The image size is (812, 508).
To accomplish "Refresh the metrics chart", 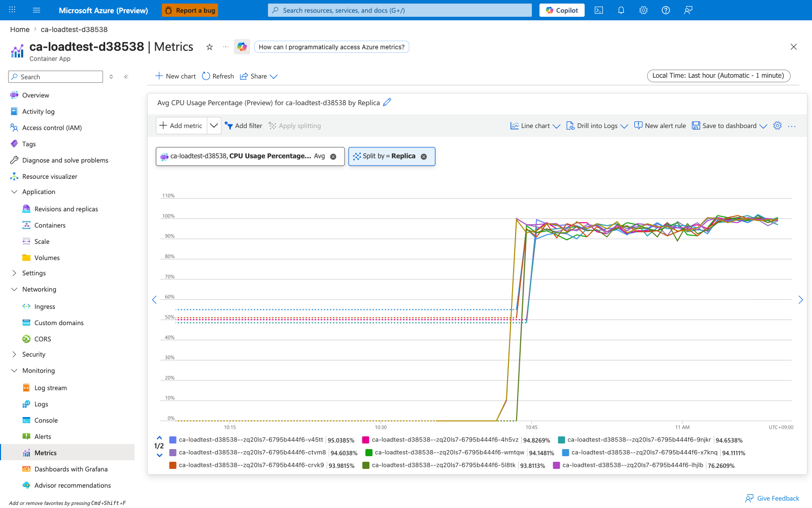I will 218,76.
